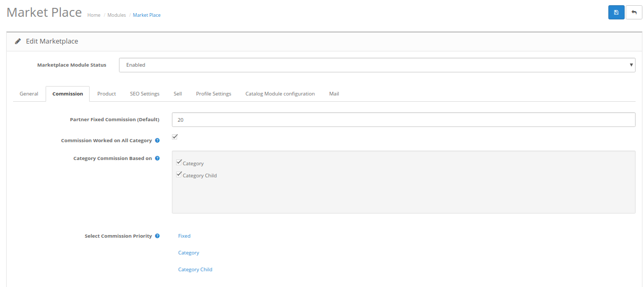This screenshot has width=644, height=287.
Task: Open Marketplace Module Status dropdown
Action: (377, 65)
